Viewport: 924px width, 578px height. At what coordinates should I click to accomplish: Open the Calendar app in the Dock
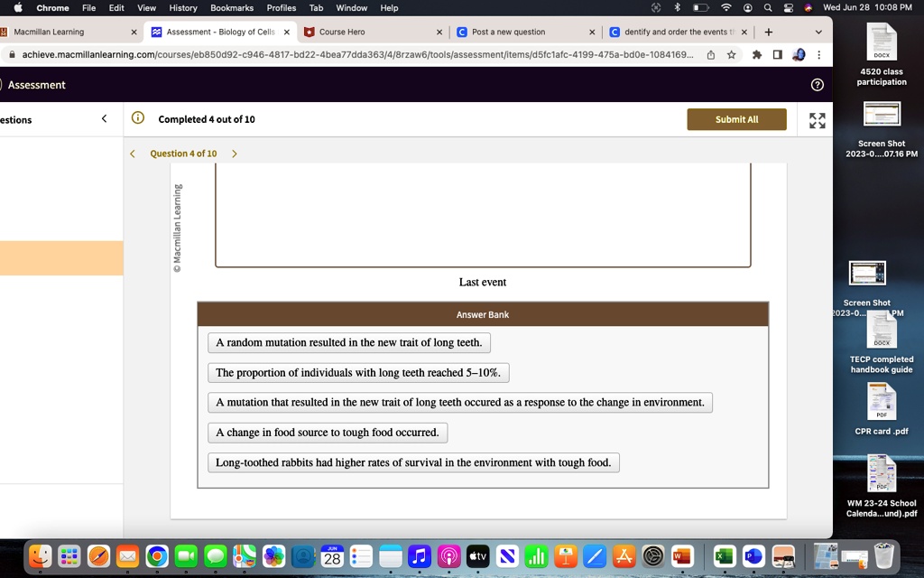[331, 555]
